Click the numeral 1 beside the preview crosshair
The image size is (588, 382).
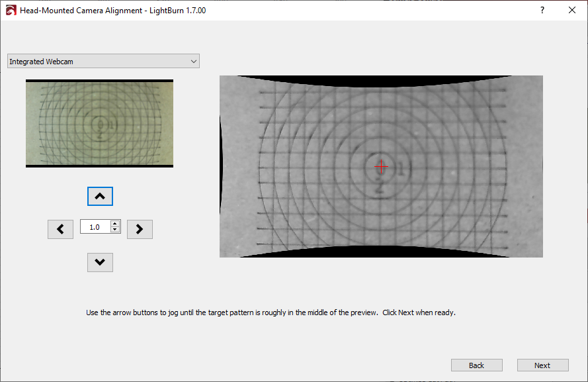point(401,169)
